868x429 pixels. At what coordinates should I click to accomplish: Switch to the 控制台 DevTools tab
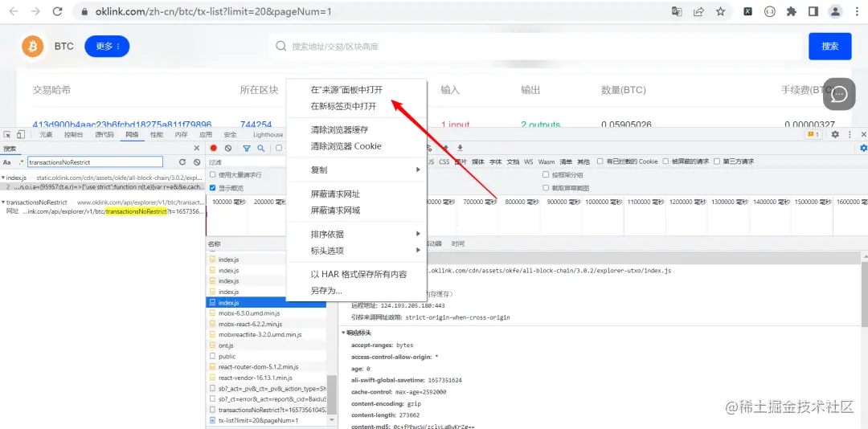pyautogui.click(x=74, y=134)
